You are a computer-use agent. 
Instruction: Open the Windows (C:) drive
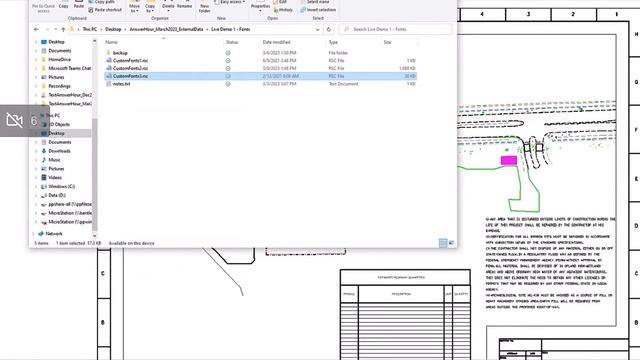(x=61, y=187)
